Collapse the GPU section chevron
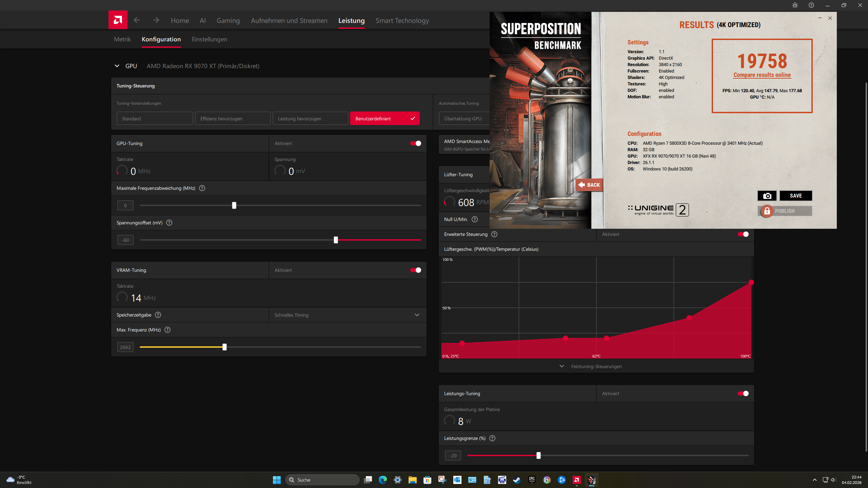The width and height of the screenshot is (868, 488). (x=117, y=66)
